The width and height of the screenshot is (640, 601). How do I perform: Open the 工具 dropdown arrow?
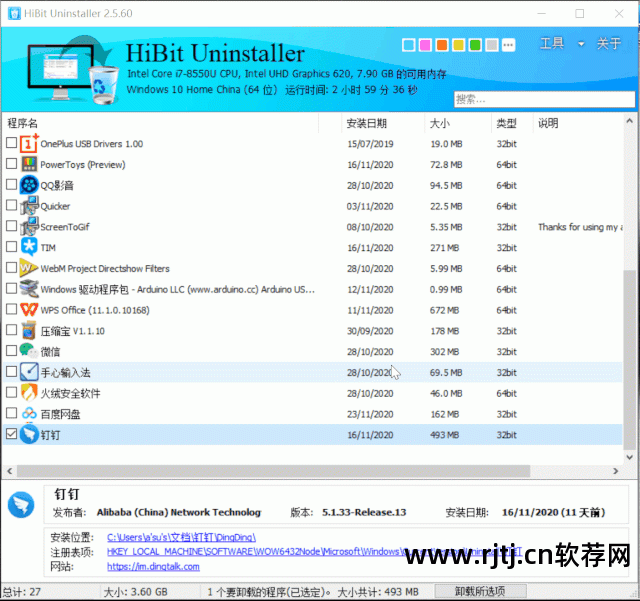pyautogui.click(x=581, y=44)
